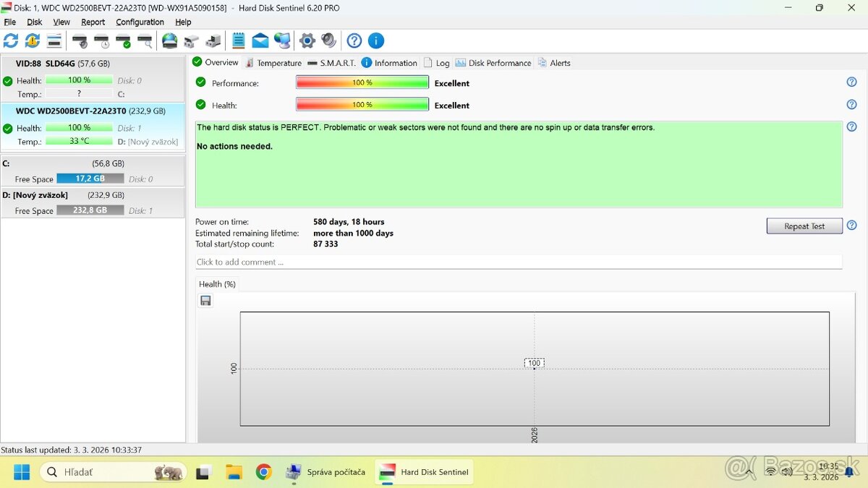Open the scheduled disk test clock icon
This screenshot has width=868, height=488.
click(102, 40)
